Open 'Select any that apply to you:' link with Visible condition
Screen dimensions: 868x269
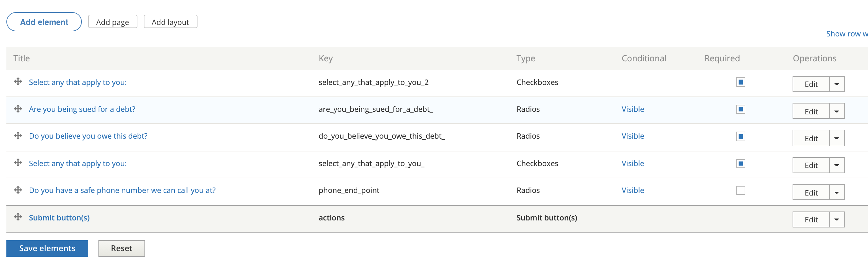click(78, 164)
